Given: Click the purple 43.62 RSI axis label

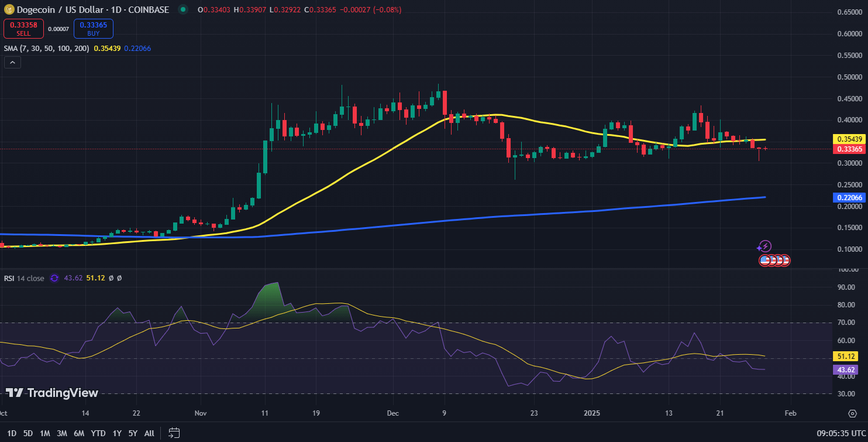Looking at the screenshot, I should [x=844, y=370].
